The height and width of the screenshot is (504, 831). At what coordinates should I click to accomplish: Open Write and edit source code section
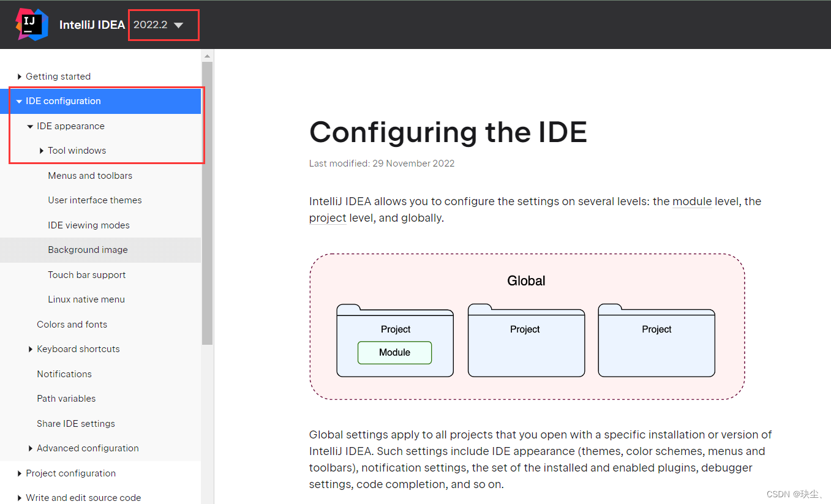coord(83,498)
